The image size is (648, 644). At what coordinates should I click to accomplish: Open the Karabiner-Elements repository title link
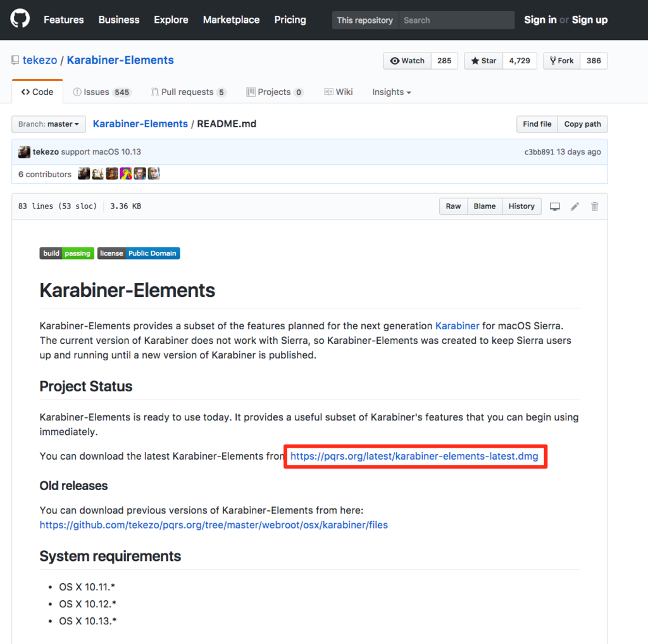click(120, 60)
